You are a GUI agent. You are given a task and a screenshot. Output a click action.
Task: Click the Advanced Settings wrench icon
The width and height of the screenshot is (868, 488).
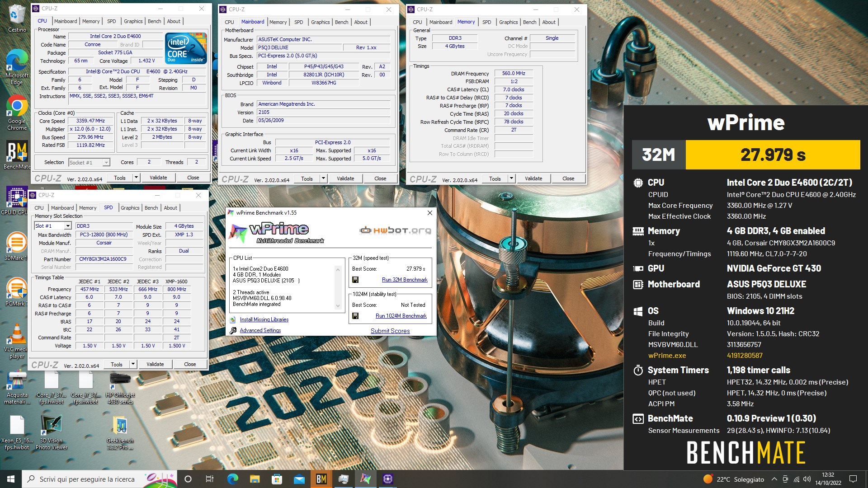(x=233, y=330)
